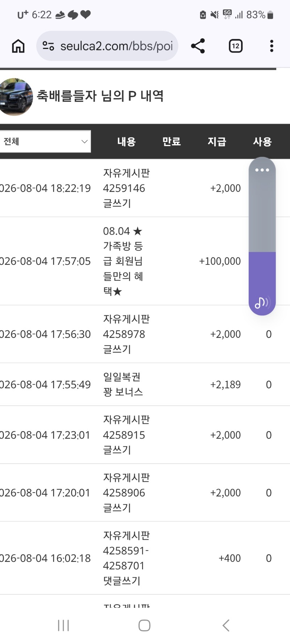
Task: Open the Android recent apps button
Action: 63,625
